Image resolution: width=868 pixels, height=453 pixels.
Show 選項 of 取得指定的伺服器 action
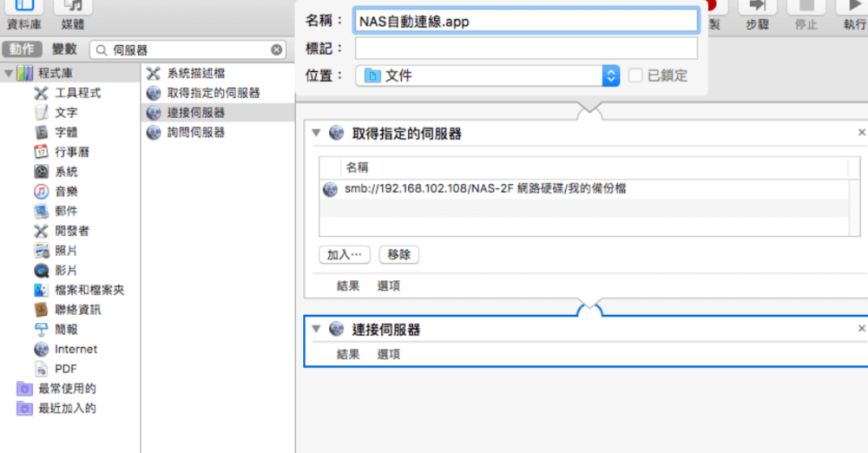coord(389,286)
